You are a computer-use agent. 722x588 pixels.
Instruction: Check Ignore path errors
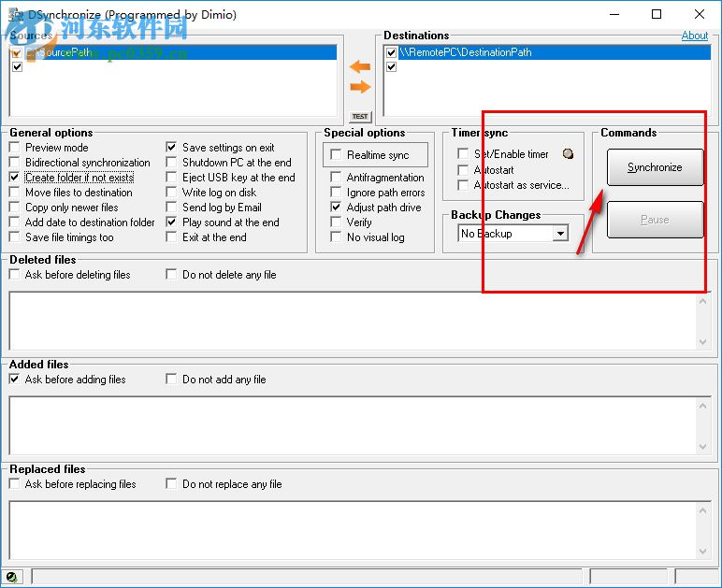pyautogui.click(x=336, y=193)
